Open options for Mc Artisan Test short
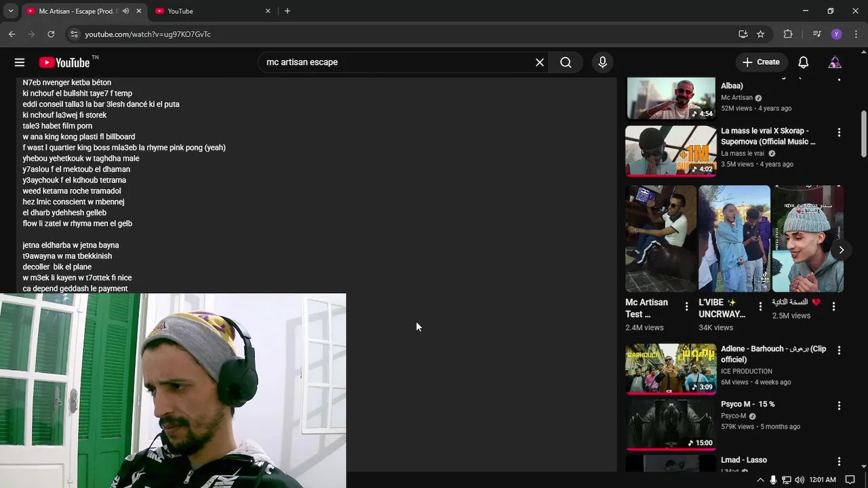Image resolution: width=868 pixels, height=488 pixels. [x=686, y=306]
